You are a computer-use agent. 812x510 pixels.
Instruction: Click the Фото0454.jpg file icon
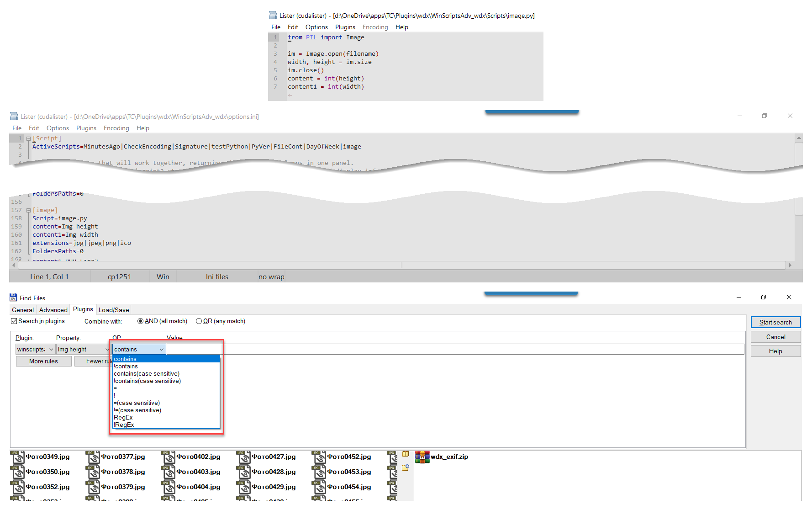319,487
